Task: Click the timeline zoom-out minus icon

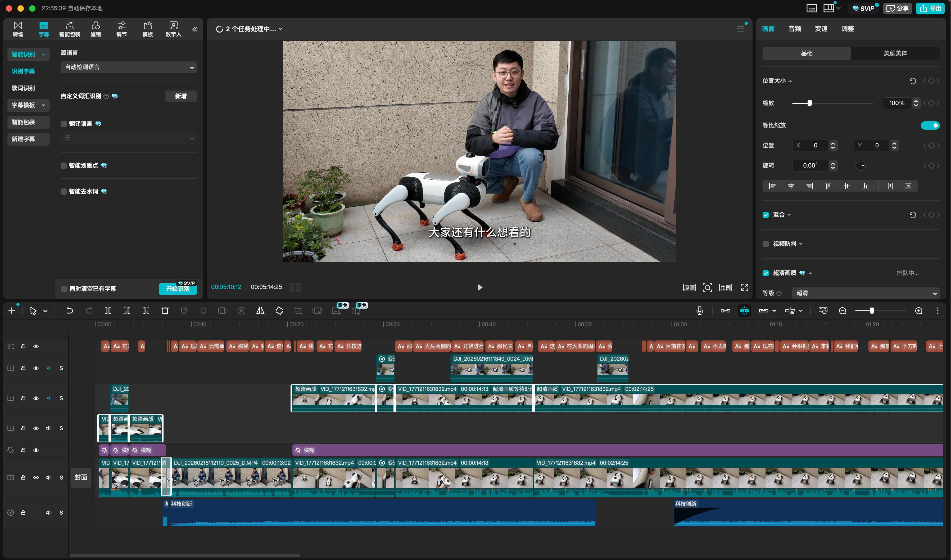Action: click(x=842, y=310)
